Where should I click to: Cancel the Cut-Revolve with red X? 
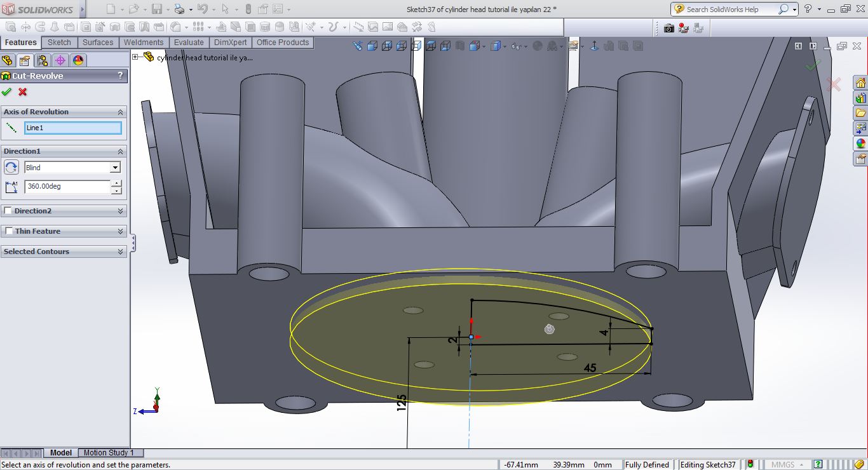pyautogui.click(x=23, y=92)
